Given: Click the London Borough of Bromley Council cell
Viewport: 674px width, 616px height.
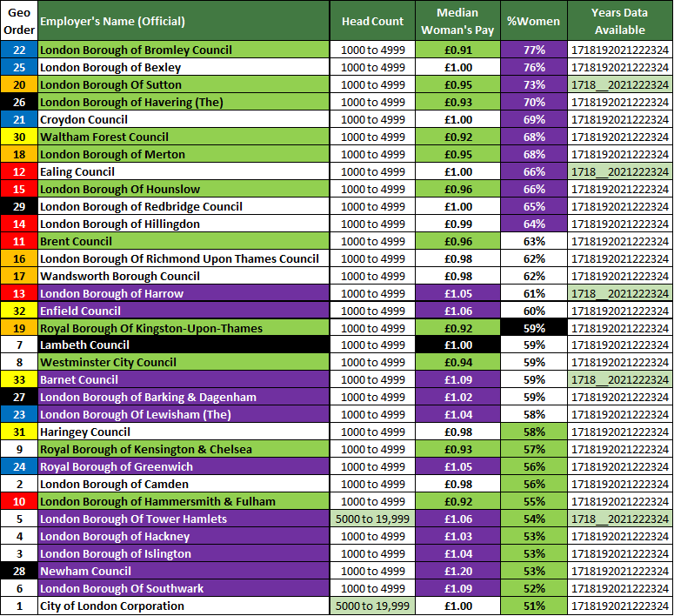Looking at the screenshot, I should pos(184,50).
